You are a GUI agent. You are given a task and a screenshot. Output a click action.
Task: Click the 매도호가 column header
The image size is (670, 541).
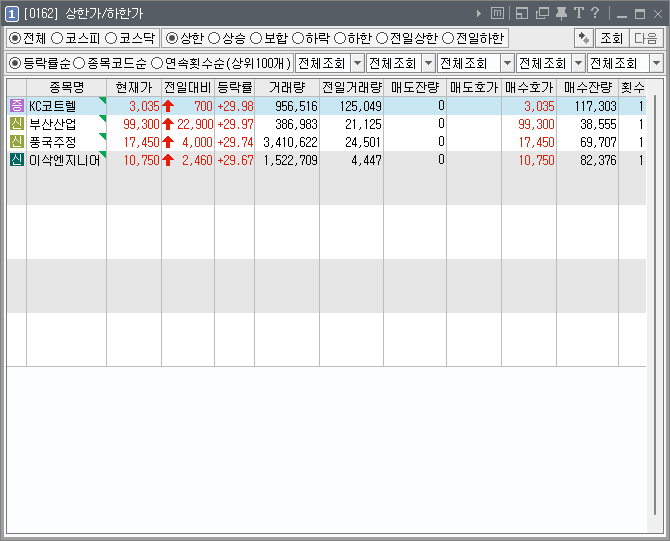pos(474,88)
